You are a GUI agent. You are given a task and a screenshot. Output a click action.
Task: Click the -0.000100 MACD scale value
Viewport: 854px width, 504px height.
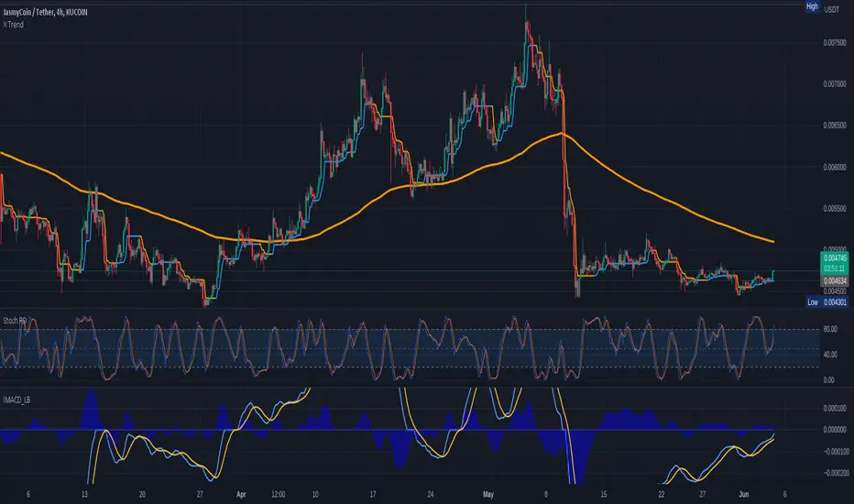835,452
